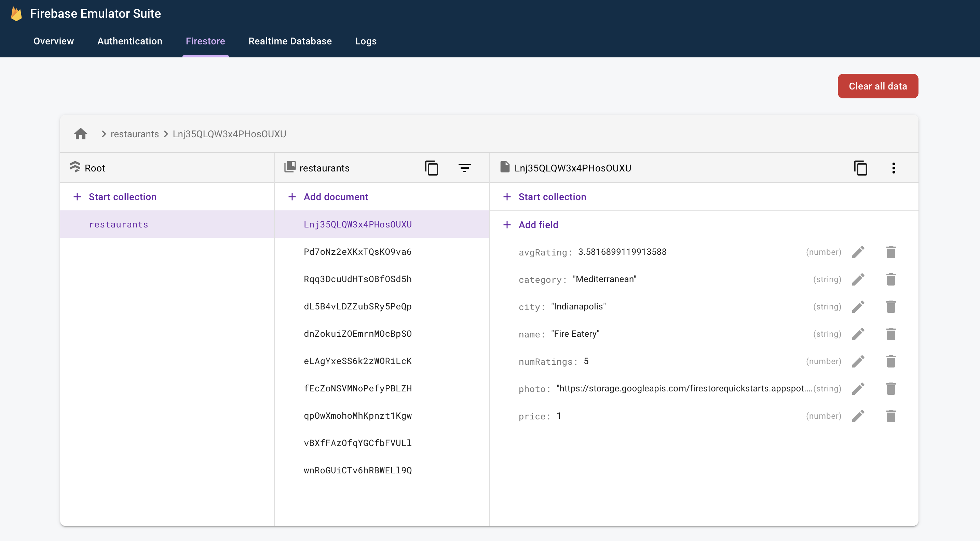This screenshot has height=541, width=980.
Task: Click the Clear all data button
Action: (877, 86)
